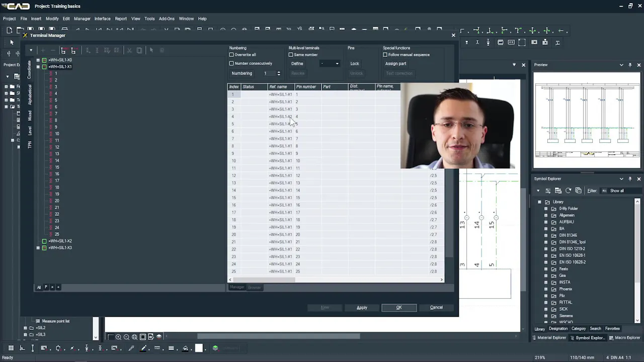Click the green layer stack icon in bottom toolbar
This screenshot has width=644, height=362.
(215, 348)
